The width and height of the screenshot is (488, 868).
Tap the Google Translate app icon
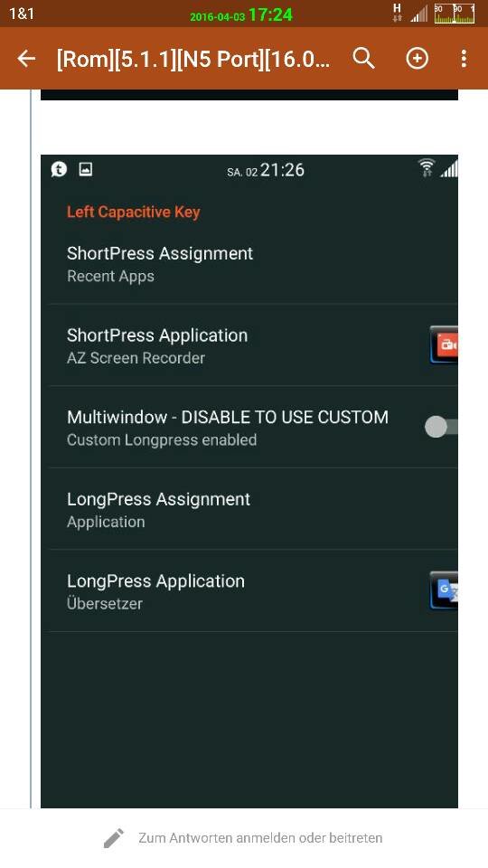click(x=444, y=590)
